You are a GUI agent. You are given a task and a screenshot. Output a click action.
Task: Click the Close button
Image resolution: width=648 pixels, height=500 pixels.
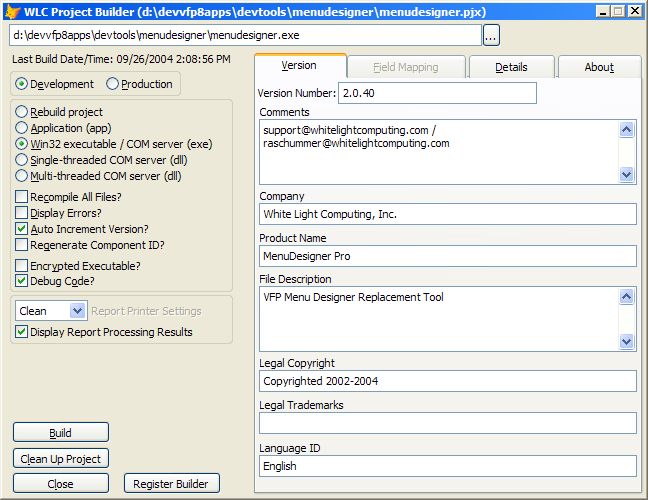(61, 483)
